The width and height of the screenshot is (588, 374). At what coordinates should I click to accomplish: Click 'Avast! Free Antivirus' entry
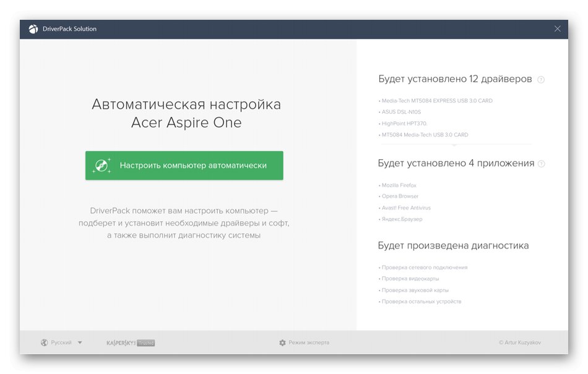405,208
